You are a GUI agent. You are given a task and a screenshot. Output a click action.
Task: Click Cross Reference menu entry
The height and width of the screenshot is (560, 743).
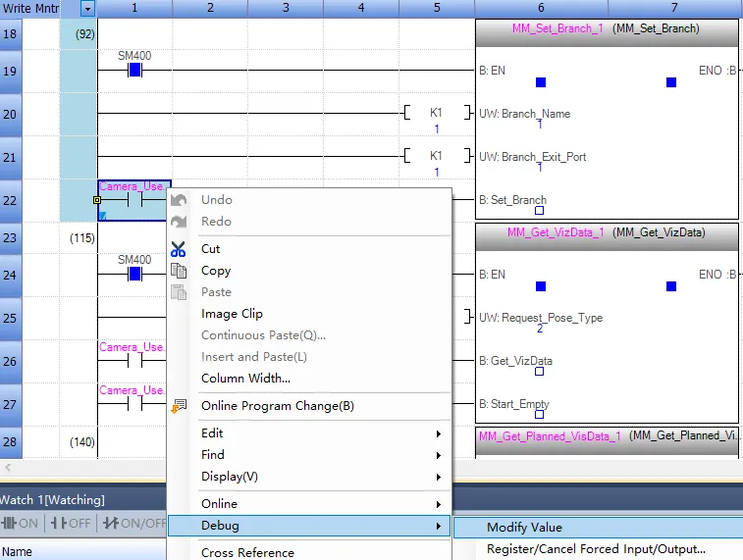(x=247, y=552)
